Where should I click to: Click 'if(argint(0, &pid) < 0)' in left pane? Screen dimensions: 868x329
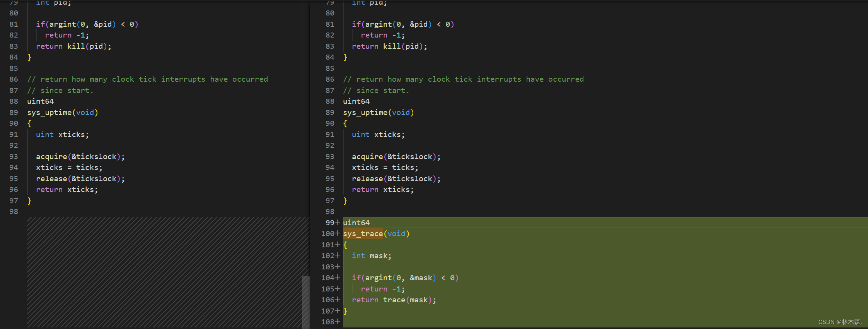tap(87, 24)
